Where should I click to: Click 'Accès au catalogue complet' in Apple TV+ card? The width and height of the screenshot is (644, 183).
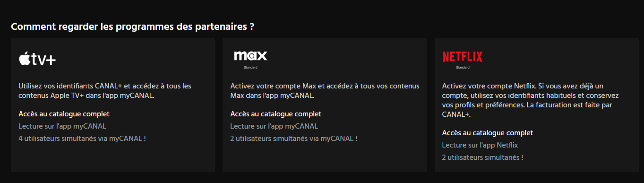(64, 114)
